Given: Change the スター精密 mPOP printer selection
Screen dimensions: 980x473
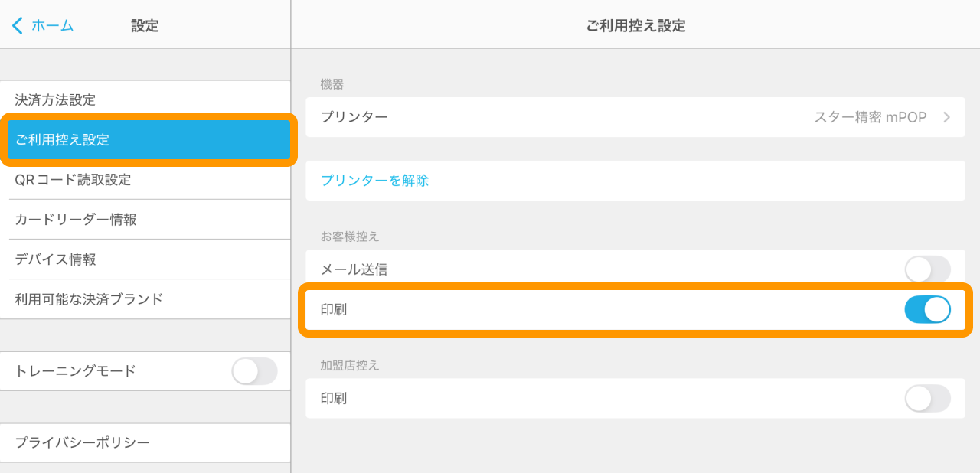Looking at the screenshot, I should [870, 117].
